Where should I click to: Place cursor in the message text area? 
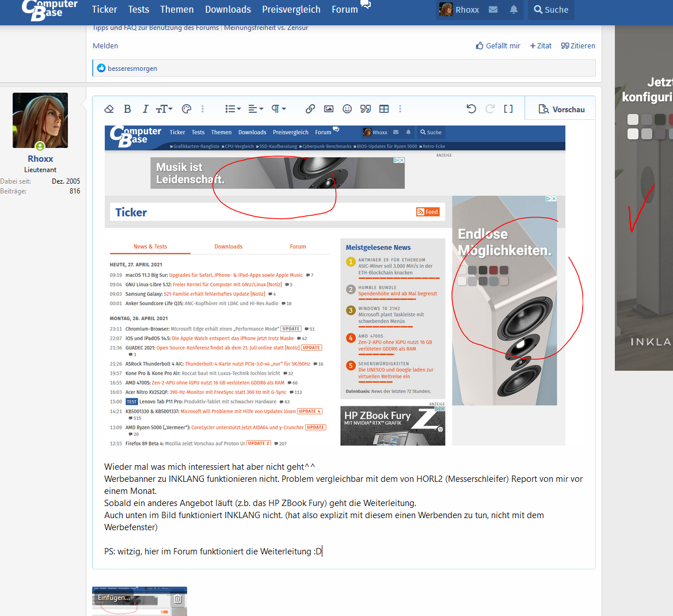[343, 509]
